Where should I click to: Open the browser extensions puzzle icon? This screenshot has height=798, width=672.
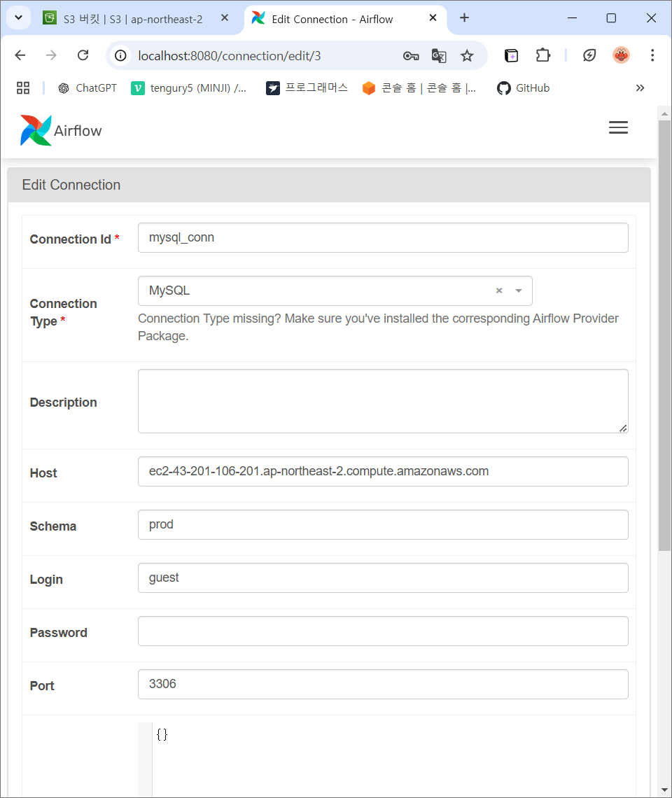click(543, 55)
